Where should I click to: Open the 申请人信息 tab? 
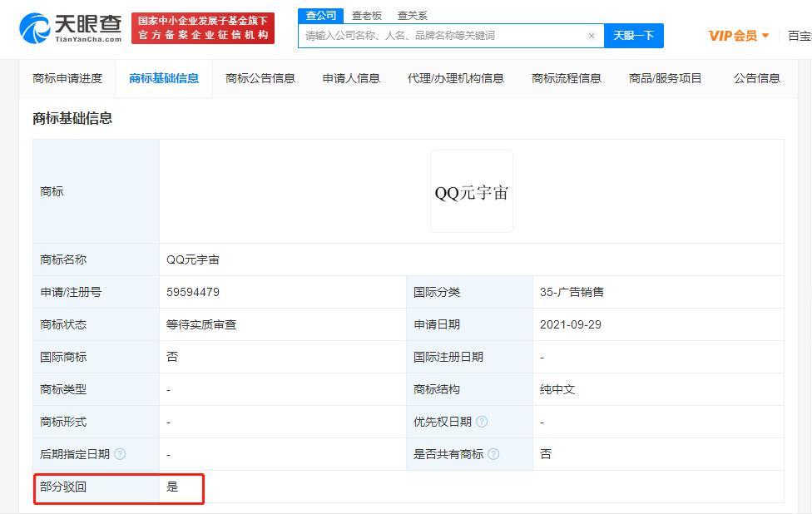click(x=350, y=78)
